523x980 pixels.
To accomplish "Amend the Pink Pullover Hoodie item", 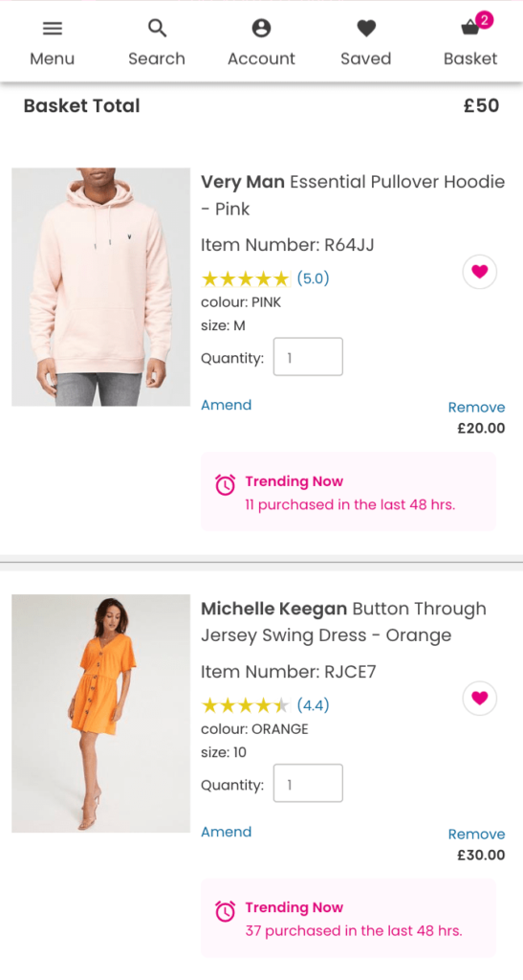I will pyautogui.click(x=226, y=405).
